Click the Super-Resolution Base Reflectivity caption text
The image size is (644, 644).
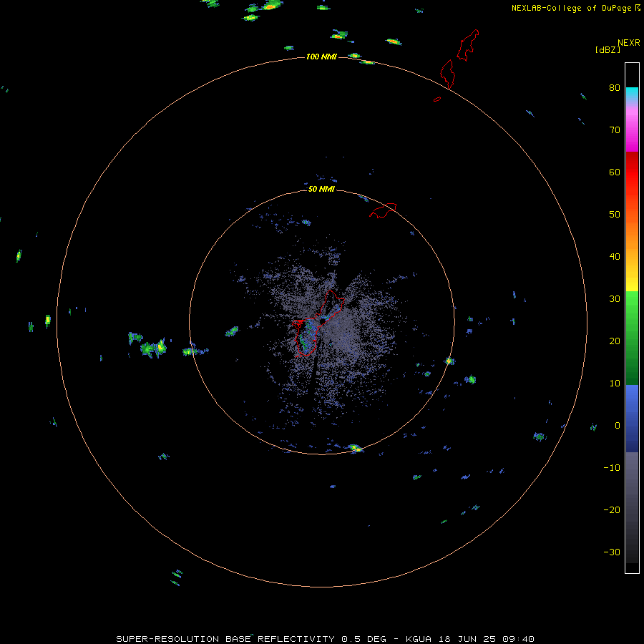click(325, 639)
